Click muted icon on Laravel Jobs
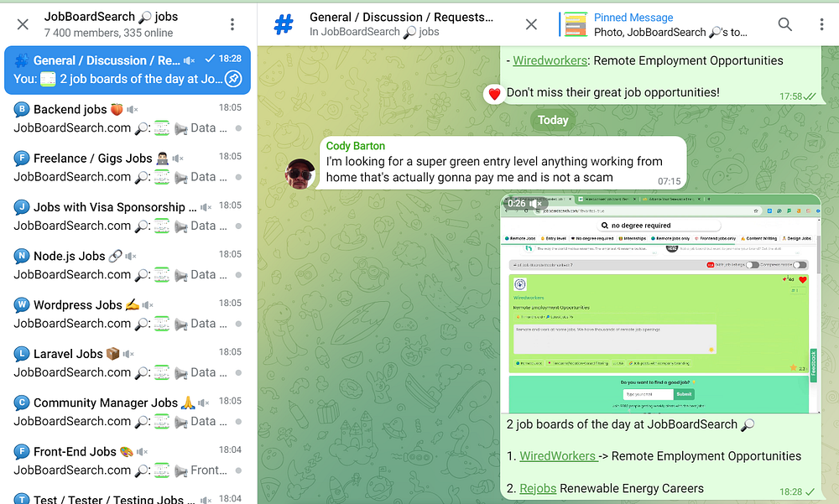This screenshot has width=839, height=504. (128, 354)
